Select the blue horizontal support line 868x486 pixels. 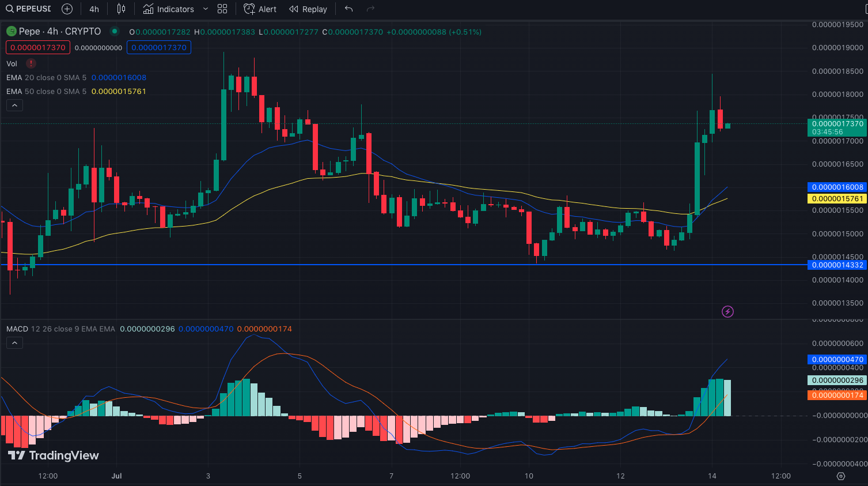(x=403, y=265)
